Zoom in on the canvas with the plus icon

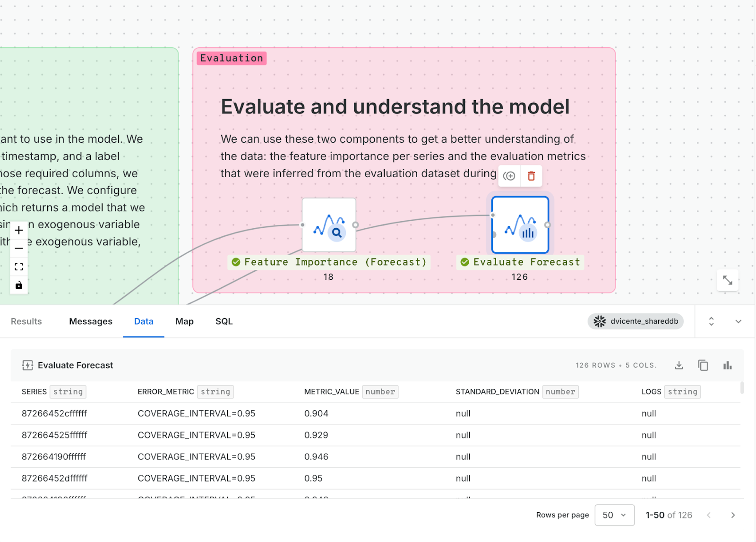coord(18,230)
